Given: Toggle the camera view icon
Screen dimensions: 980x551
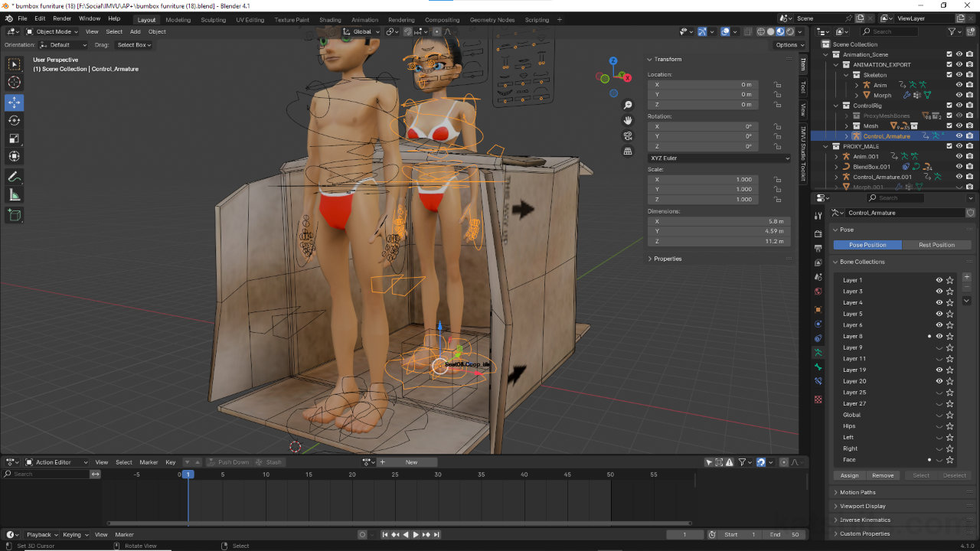Looking at the screenshot, I should pos(628,135).
